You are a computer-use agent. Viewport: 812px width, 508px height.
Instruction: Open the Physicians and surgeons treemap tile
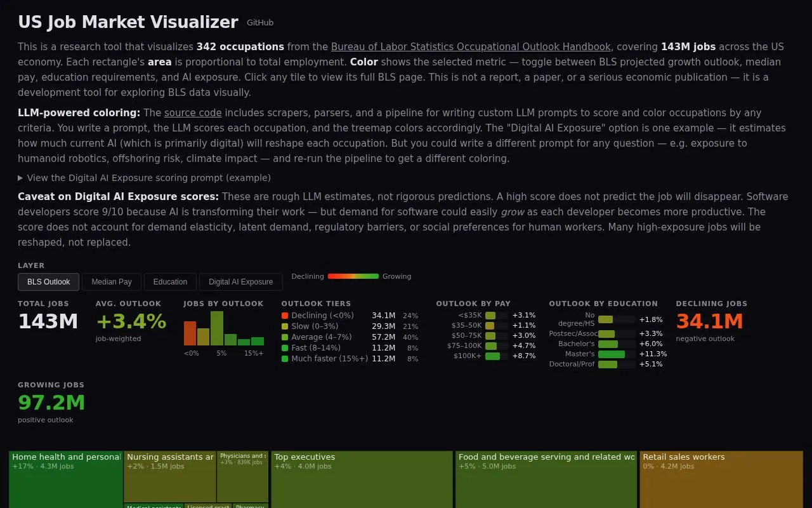point(242,476)
